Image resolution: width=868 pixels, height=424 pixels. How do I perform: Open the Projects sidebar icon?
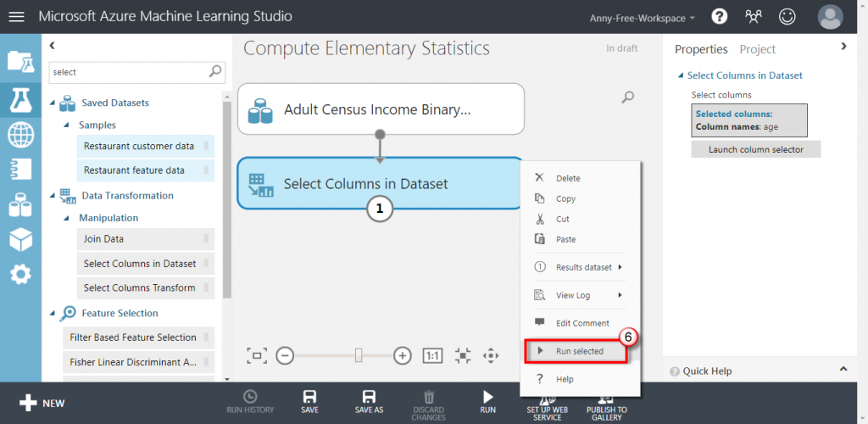20,61
